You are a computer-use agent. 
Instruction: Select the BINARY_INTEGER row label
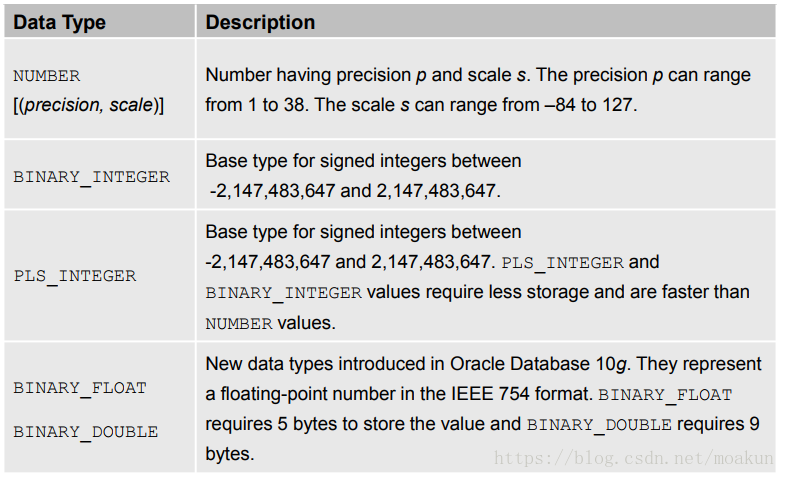click(92, 177)
